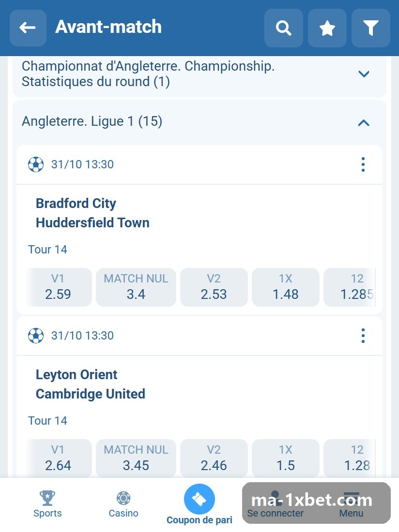Go back using the arrow icon
Image resolution: width=399 pixels, height=532 pixels.
click(28, 28)
